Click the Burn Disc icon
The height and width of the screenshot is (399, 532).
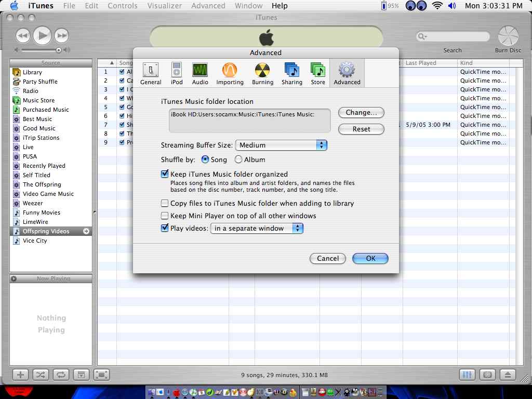tap(508, 36)
